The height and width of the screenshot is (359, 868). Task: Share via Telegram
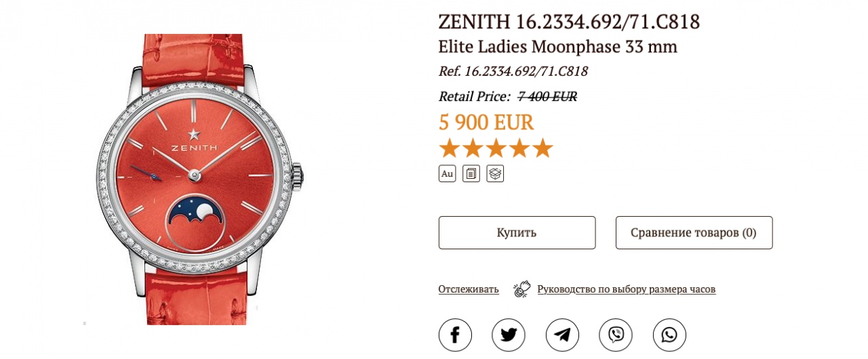coord(562,335)
